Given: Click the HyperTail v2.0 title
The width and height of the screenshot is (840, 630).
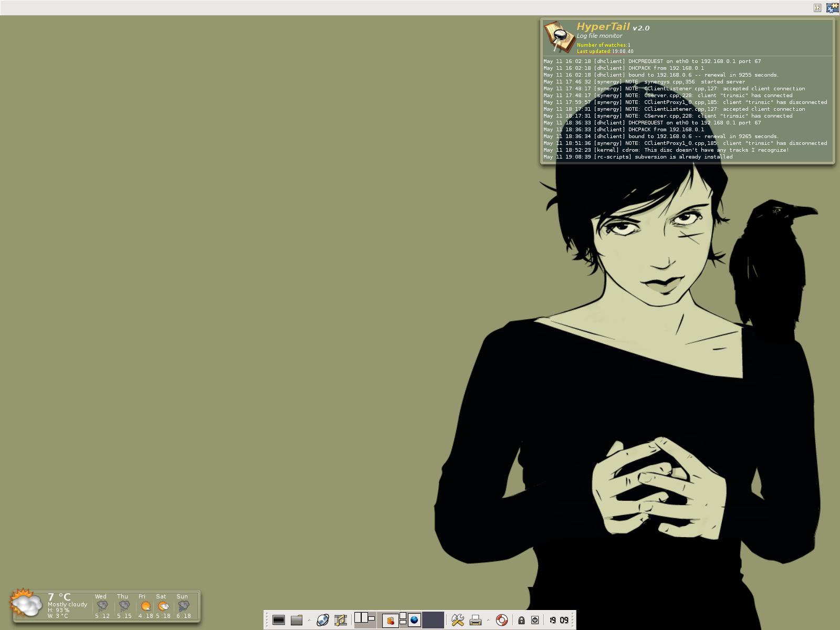Looking at the screenshot, I should click(613, 27).
